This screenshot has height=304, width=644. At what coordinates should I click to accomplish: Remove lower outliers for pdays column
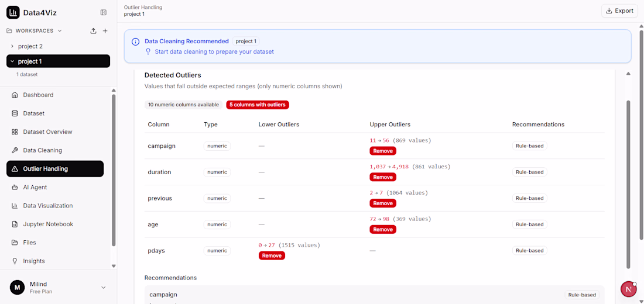tap(272, 255)
